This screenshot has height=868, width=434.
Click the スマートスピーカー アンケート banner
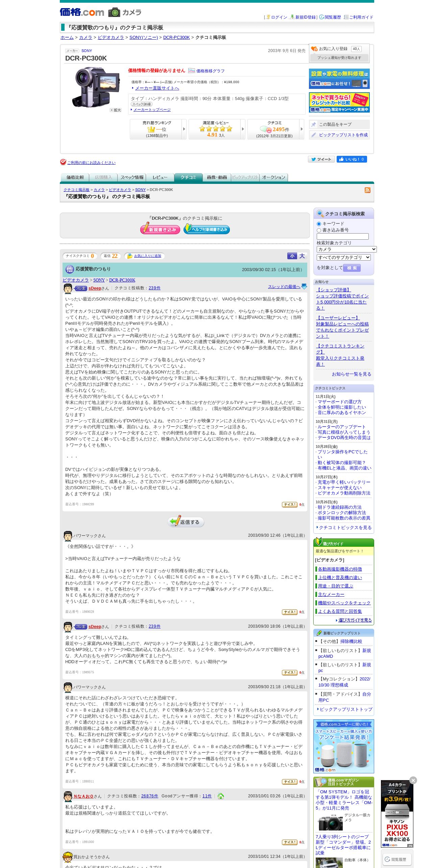(x=343, y=746)
